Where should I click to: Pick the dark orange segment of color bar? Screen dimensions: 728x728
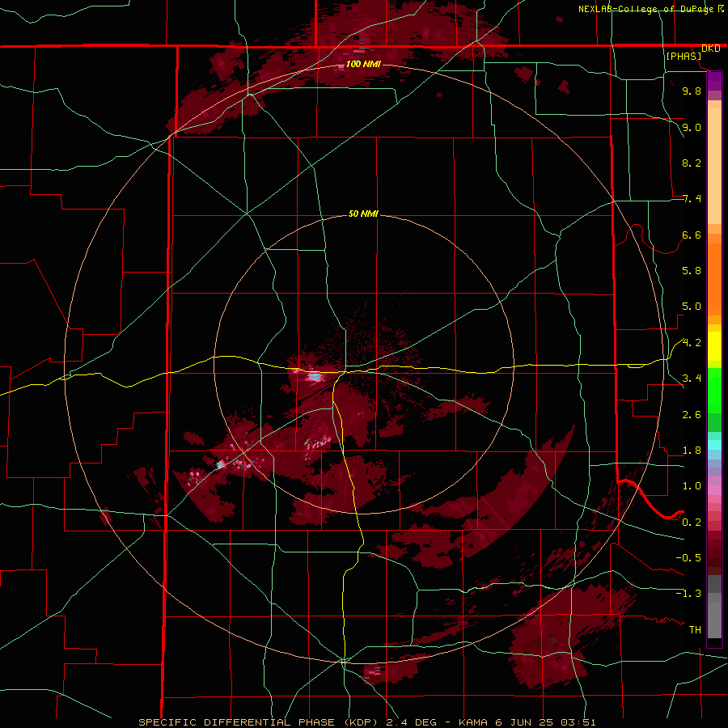pyautogui.click(x=714, y=280)
